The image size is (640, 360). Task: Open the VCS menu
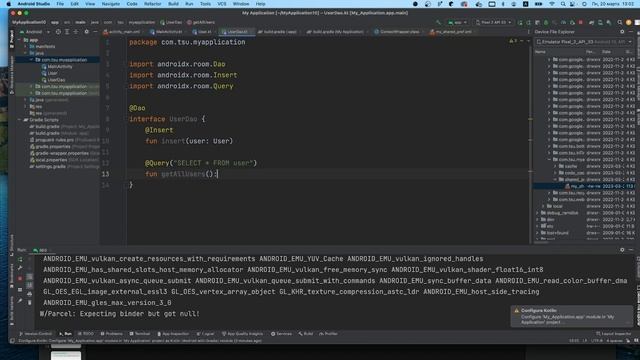[222, 4]
